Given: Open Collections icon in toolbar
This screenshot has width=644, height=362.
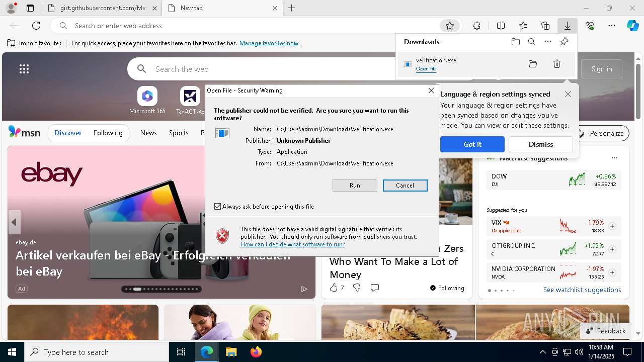Looking at the screenshot, I should [545, 26].
